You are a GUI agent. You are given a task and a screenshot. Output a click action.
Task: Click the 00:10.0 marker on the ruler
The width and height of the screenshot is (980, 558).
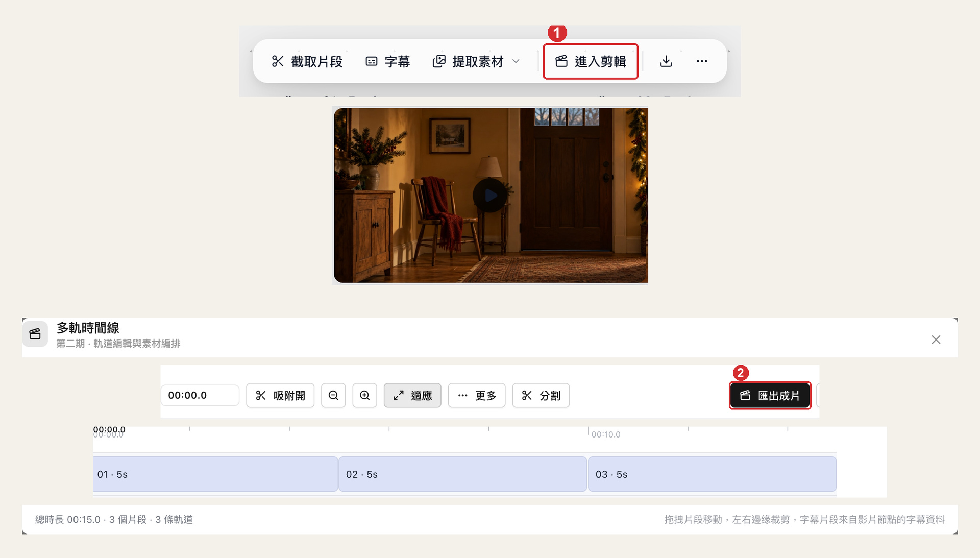point(606,434)
